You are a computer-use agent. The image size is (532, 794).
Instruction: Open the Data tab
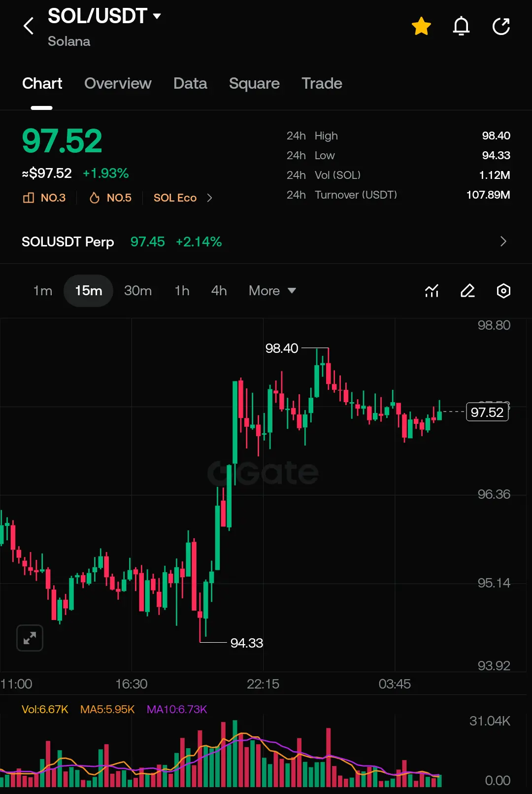coord(190,83)
